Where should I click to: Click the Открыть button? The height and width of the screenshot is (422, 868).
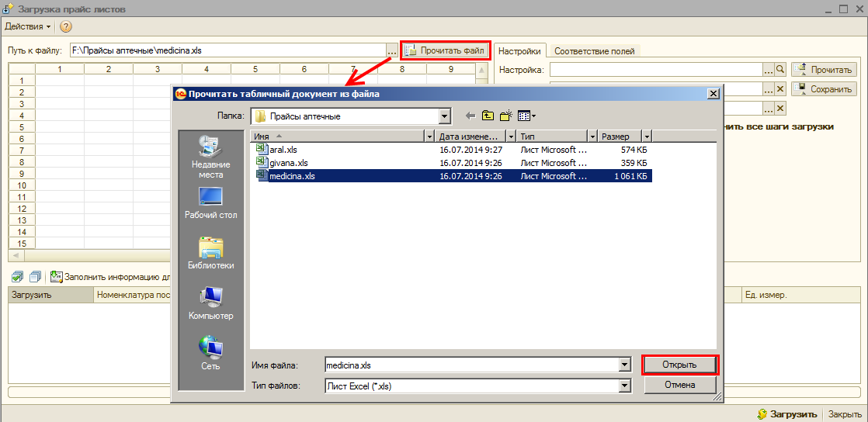[x=679, y=365]
